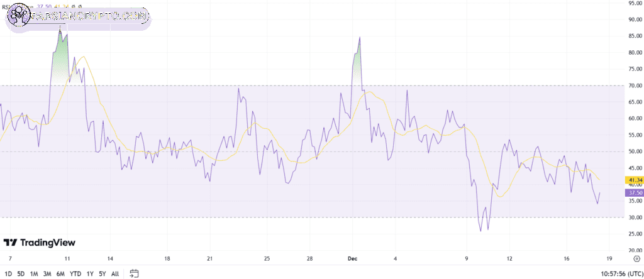Open chart settings gear icon
This screenshot has height=279, width=644.
click(636, 258)
